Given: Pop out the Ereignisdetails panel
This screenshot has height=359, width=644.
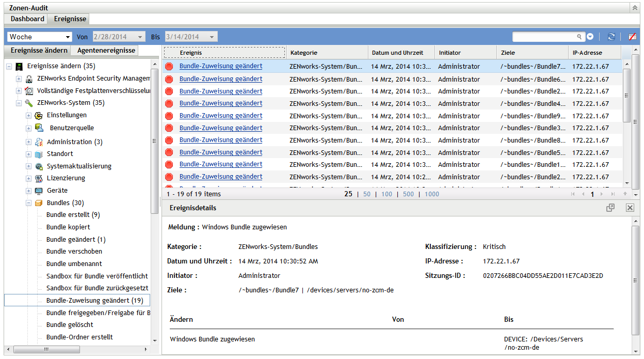Looking at the screenshot, I should coord(610,208).
